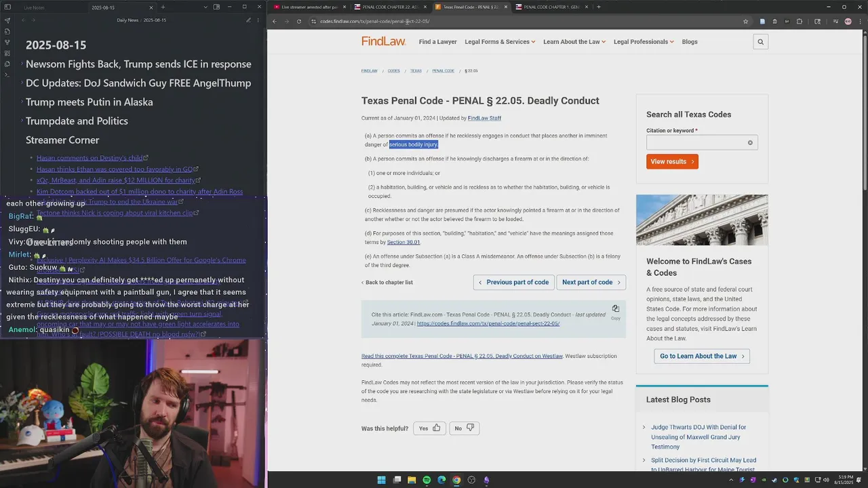Click Read complete code on Westlaw link

pos(462,356)
